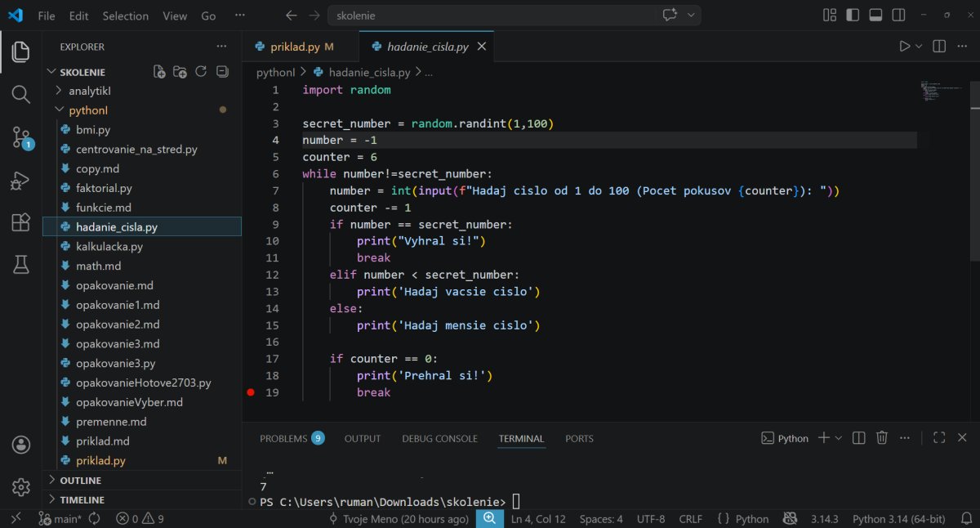Screen dimensions: 980x528
Task: Open the Search view in activity bar
Action: point(21,94)
